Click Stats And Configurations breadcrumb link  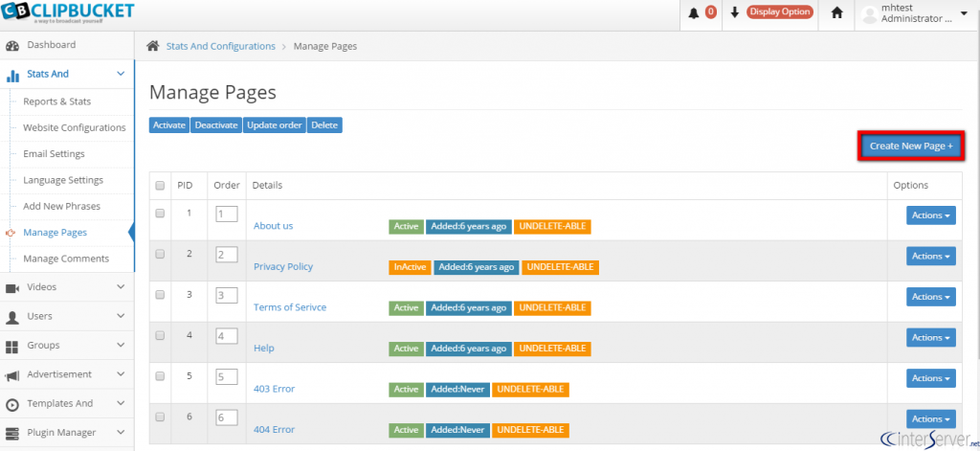[x=221, y=46]
